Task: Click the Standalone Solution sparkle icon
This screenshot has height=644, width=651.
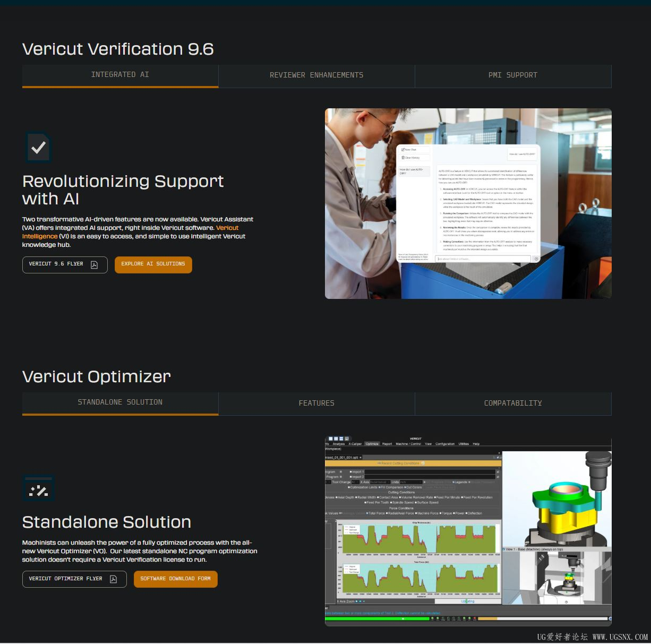Action: (38, 490)
